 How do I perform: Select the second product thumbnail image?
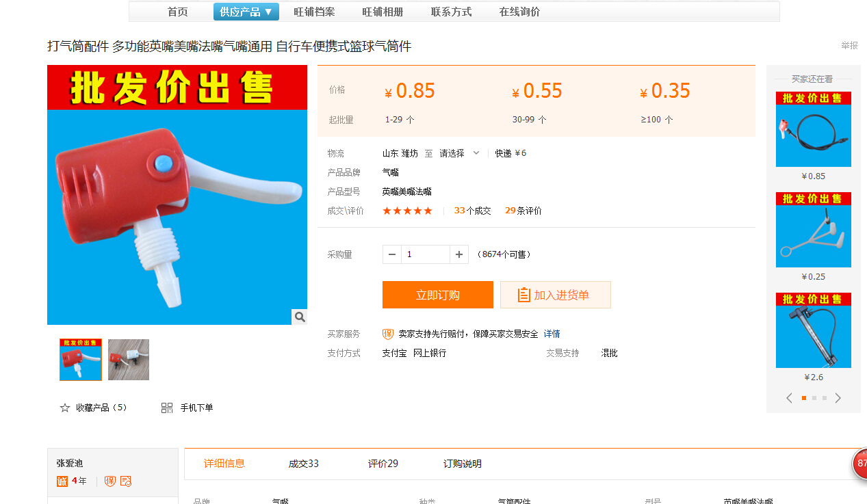[129, 360]
